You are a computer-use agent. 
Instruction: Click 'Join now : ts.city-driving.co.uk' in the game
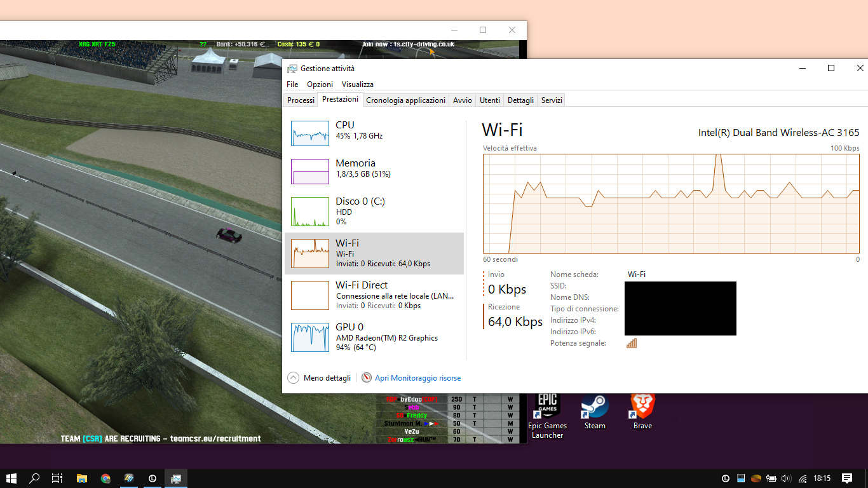click(408, 44)
